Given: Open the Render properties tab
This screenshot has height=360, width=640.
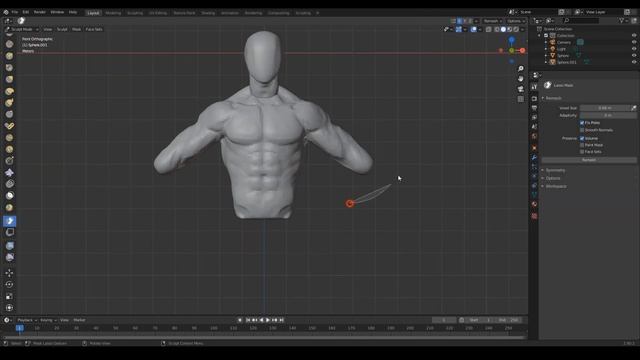Looking at the screenshot, I should tap(534, 99).
